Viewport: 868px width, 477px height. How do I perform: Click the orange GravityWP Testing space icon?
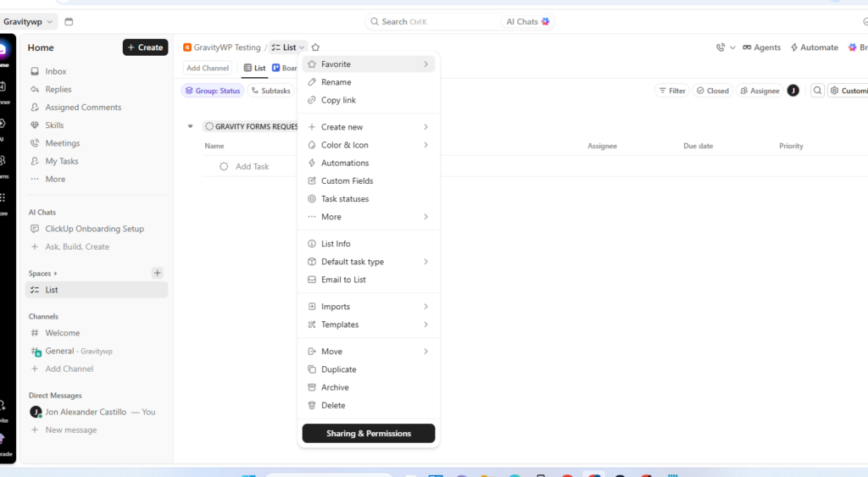pyautogui.click(x=187, y=47)
